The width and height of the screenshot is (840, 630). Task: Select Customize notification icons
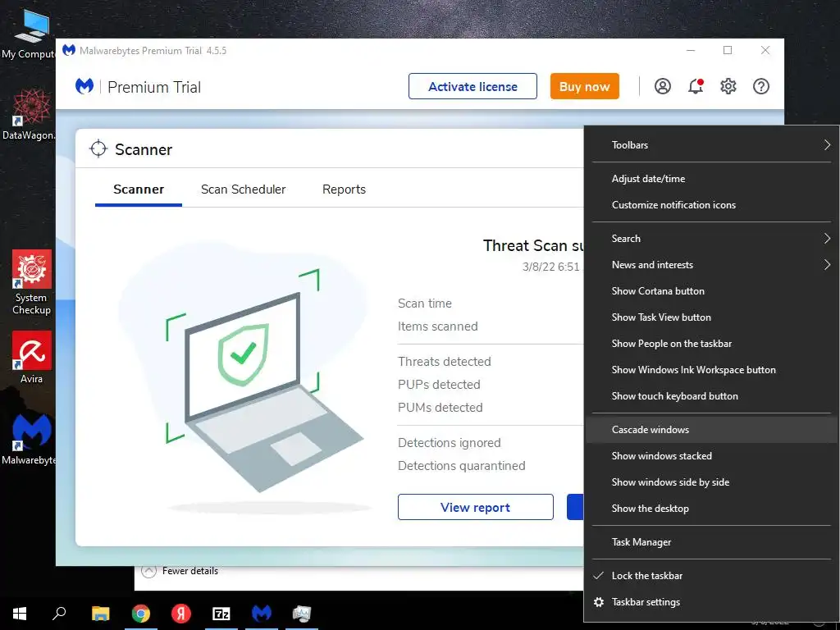(x=711, y=204)
